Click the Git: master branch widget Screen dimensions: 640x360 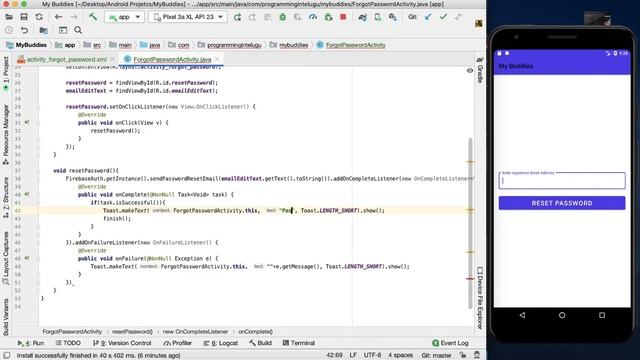click(x=436, y=356)
